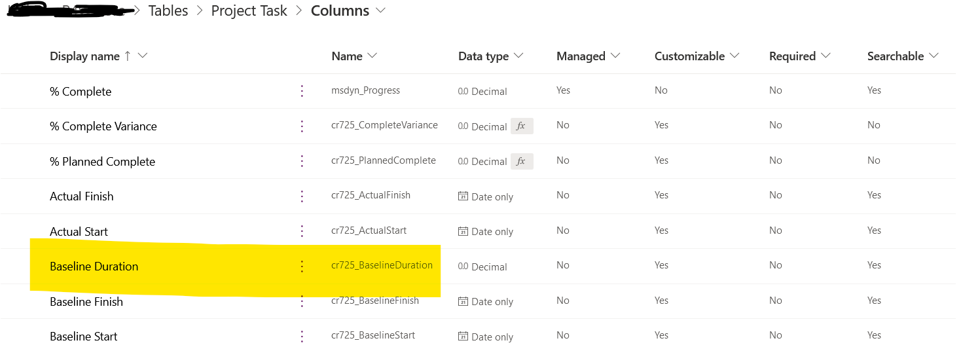The width and height of the screenshot is (980, 349).
Task: Expand the Searchable column header menu
Action: (934, 56)
